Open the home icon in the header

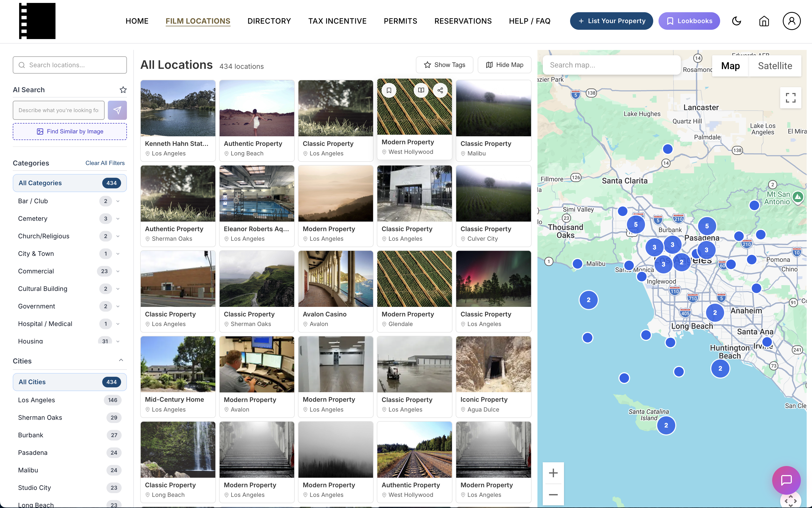[x=764, y=21]
